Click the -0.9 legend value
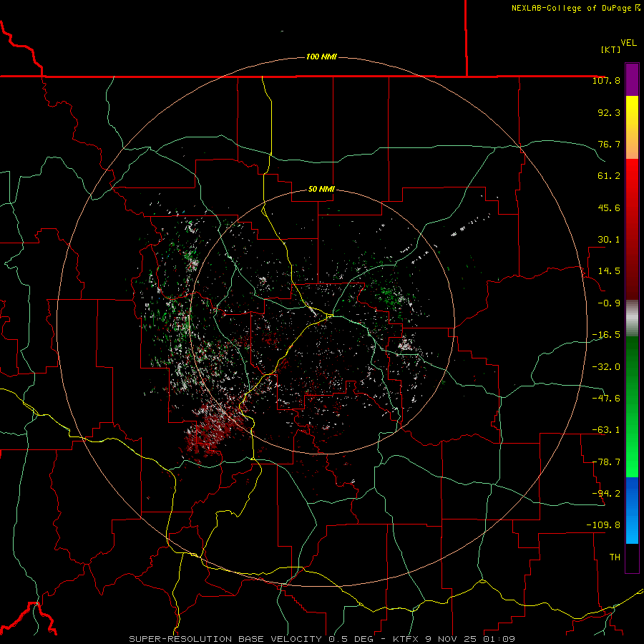 pos(609,303)
